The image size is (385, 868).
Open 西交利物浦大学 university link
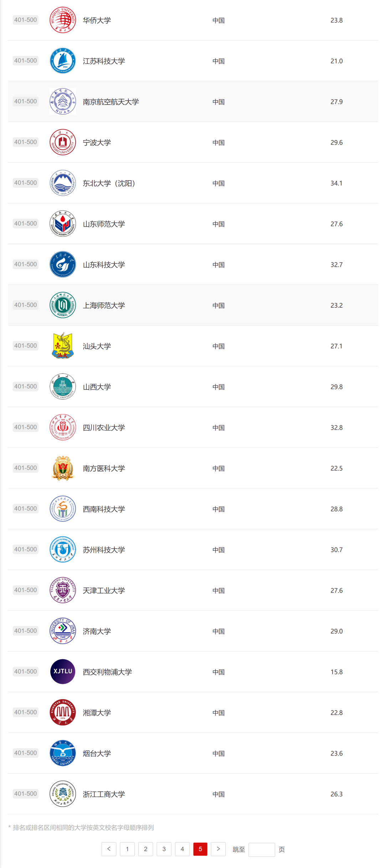107,672
